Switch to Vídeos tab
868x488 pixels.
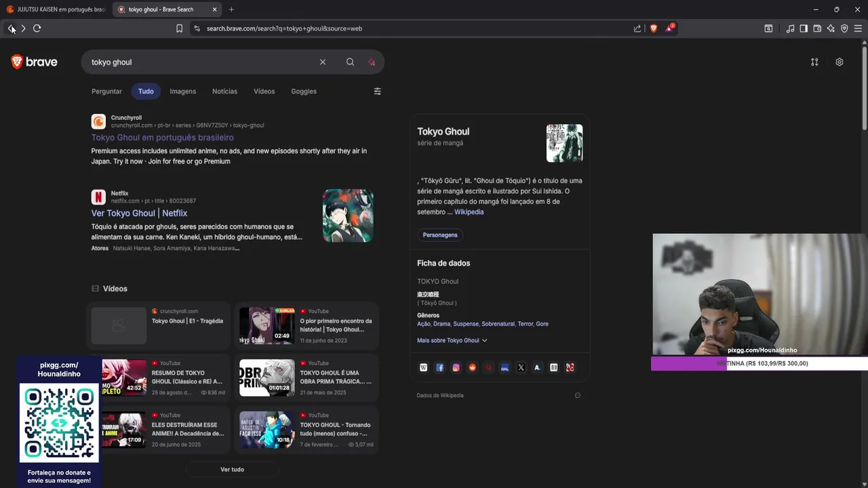click(x=264, y=91)
